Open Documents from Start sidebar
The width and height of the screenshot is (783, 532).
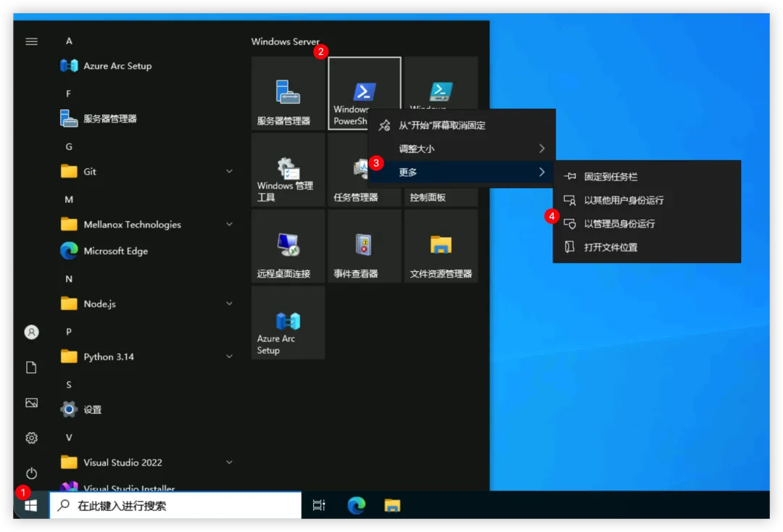[x=31, y=367]
